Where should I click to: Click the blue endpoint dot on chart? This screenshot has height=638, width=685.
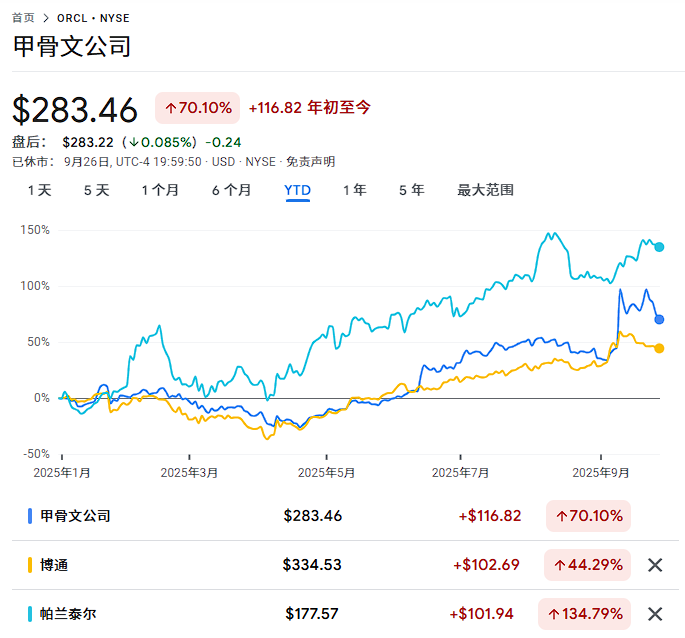659,319
